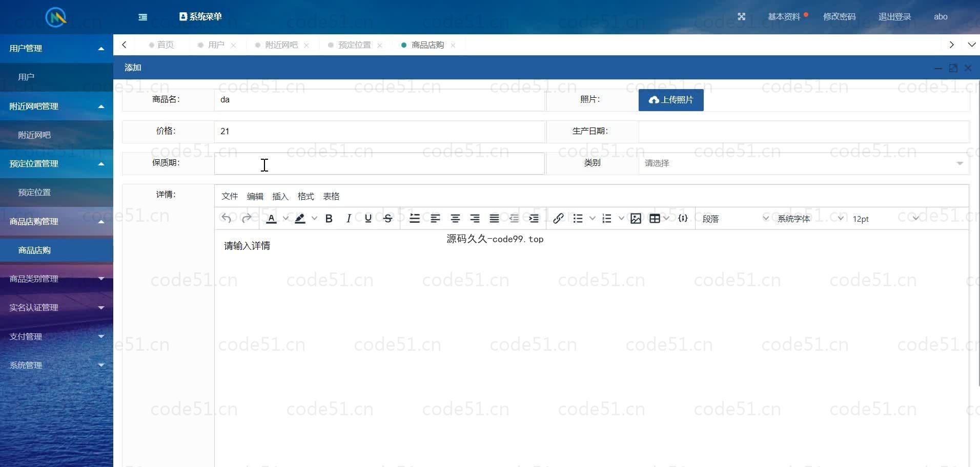The height and width of the screenshot is (467, 980).
Task: Open the 12pt font size dropdown
Action: [886, 219]
